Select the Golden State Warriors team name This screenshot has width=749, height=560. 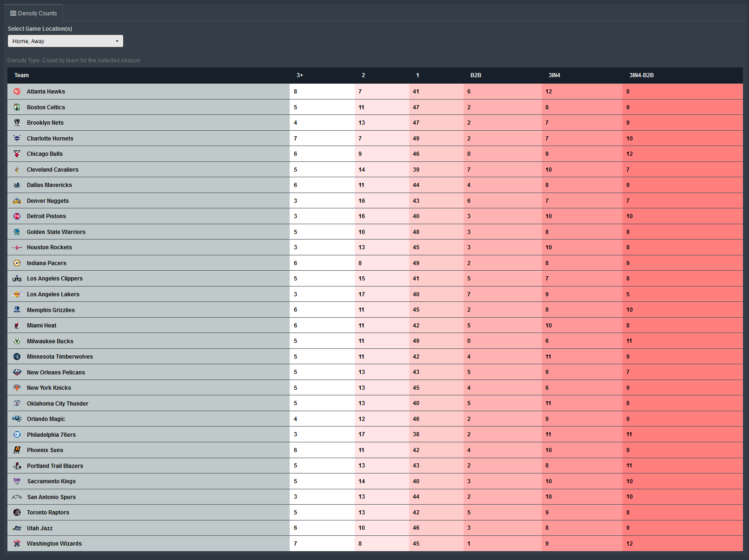tap(56, 232)
